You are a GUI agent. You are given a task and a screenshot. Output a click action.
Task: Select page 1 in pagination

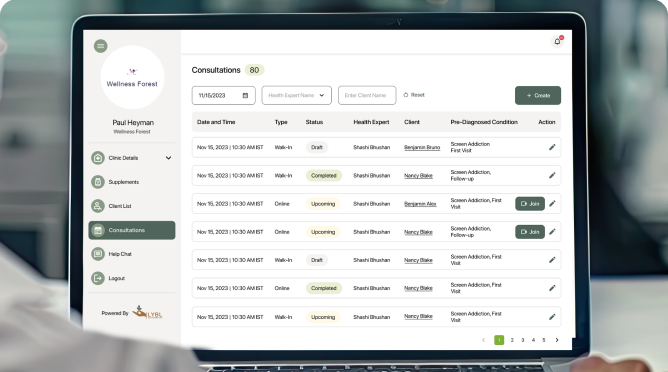[x=499, y=340]
